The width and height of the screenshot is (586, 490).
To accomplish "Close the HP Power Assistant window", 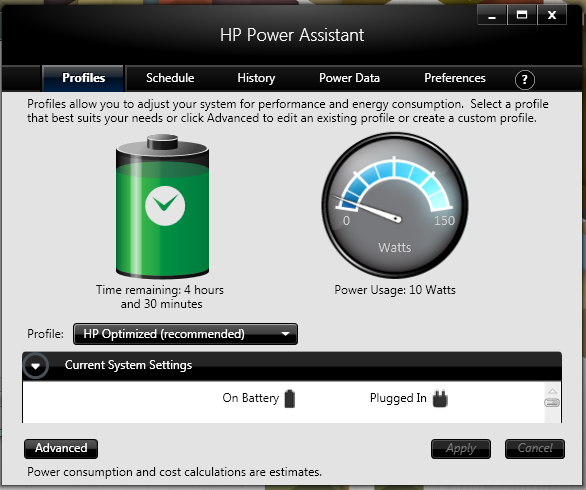I will coord(552,15).
